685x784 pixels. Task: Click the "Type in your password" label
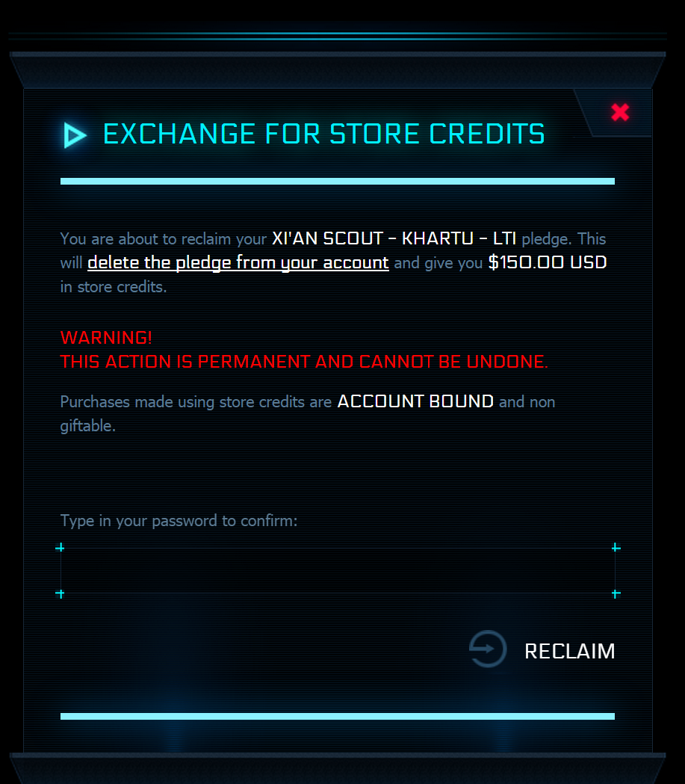[179, 520]
